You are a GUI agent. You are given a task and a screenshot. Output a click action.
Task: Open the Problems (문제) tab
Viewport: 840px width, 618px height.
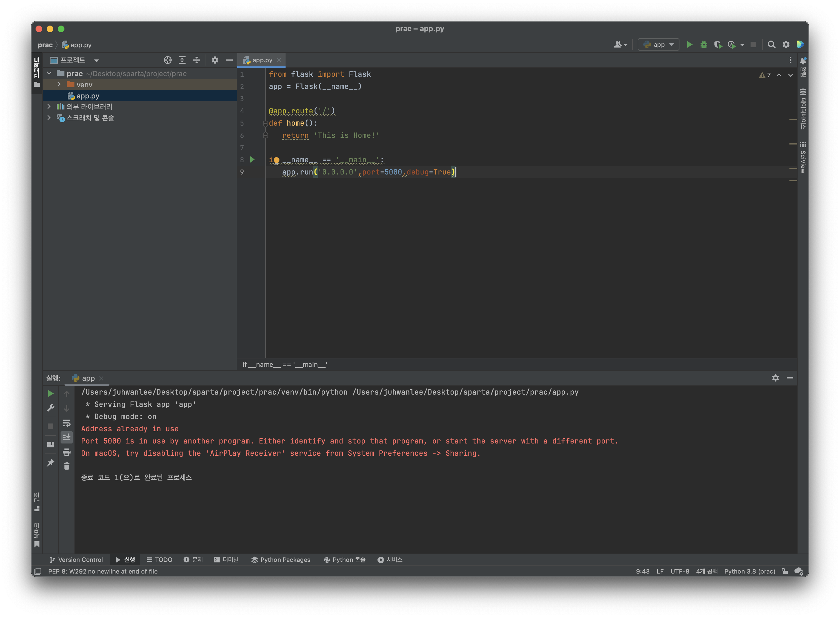coord(193,560)
